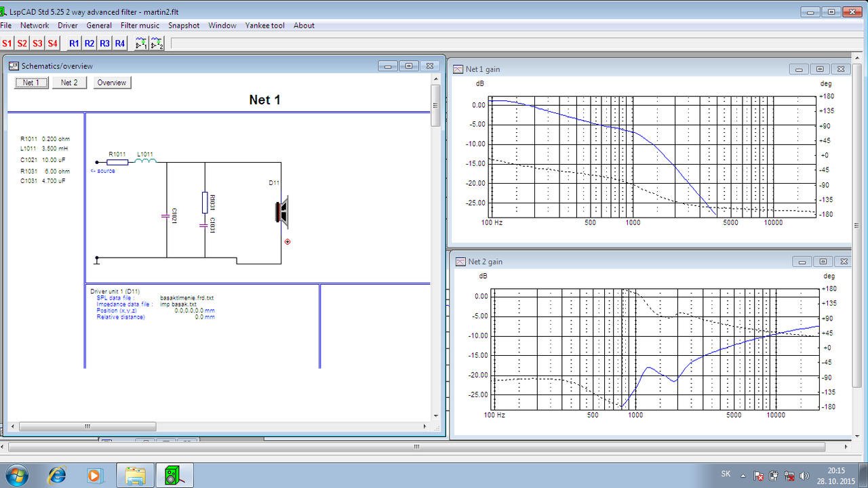Show hidden system tray icons

coord(743,475)
